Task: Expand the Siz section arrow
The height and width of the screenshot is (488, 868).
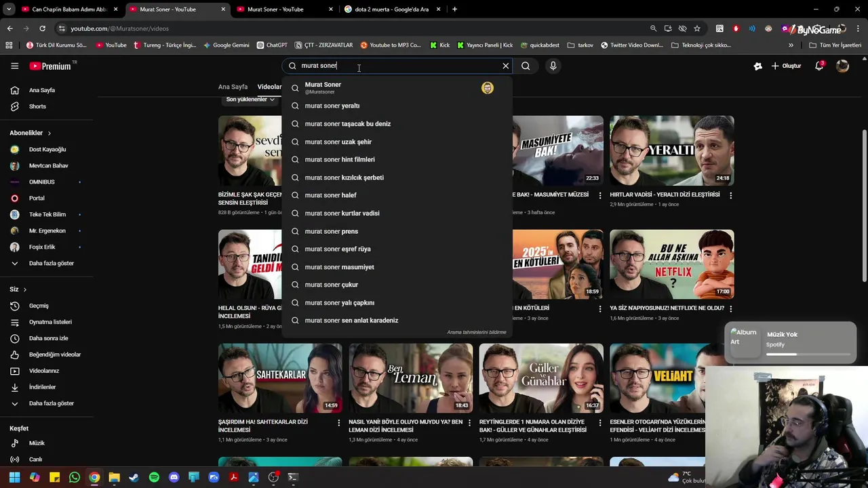Action: pyautogui.click(x=24, y=289)
